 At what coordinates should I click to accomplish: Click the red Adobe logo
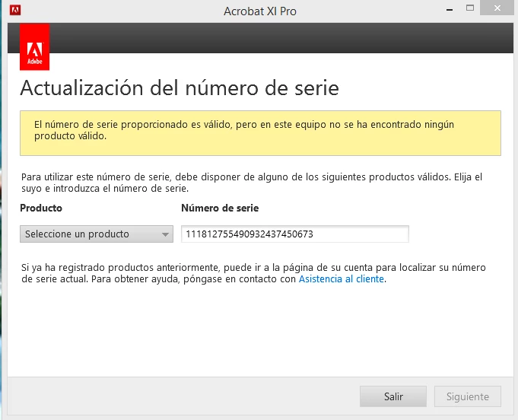35,47
